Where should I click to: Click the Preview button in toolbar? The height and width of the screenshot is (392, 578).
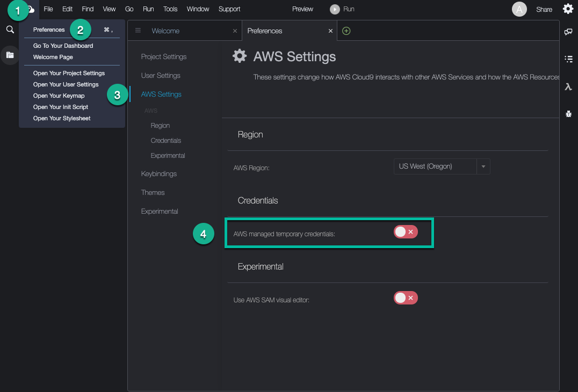[302, 9]
